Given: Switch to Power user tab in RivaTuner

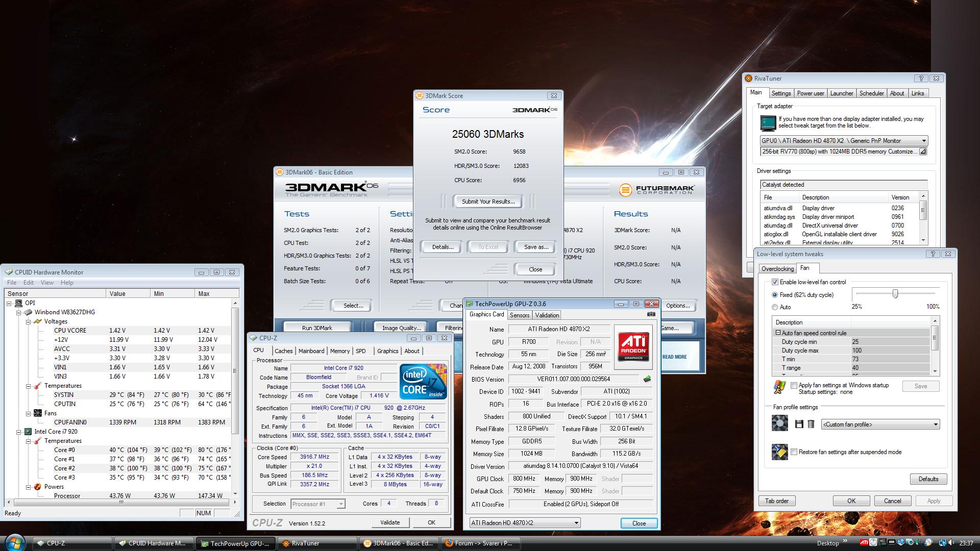Looking at the screenshot, I should (811, 93).
